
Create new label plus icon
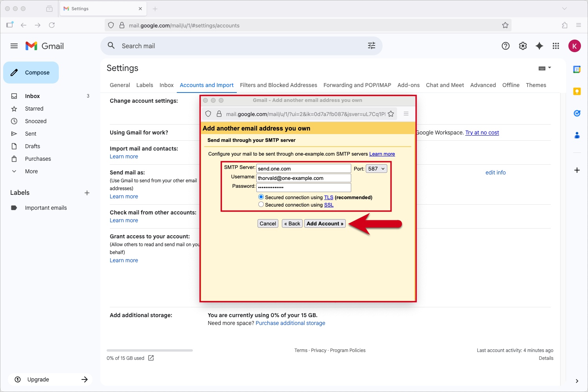click(x=87, y=193)
